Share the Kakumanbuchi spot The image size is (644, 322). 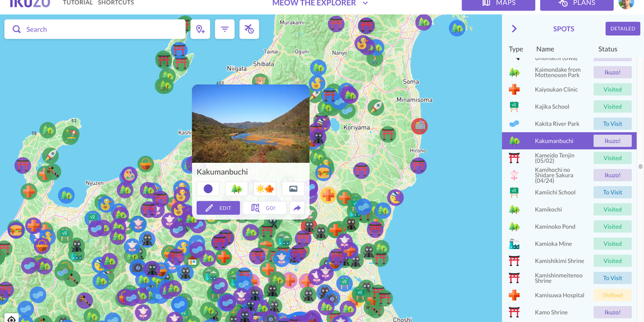(297, 208)
